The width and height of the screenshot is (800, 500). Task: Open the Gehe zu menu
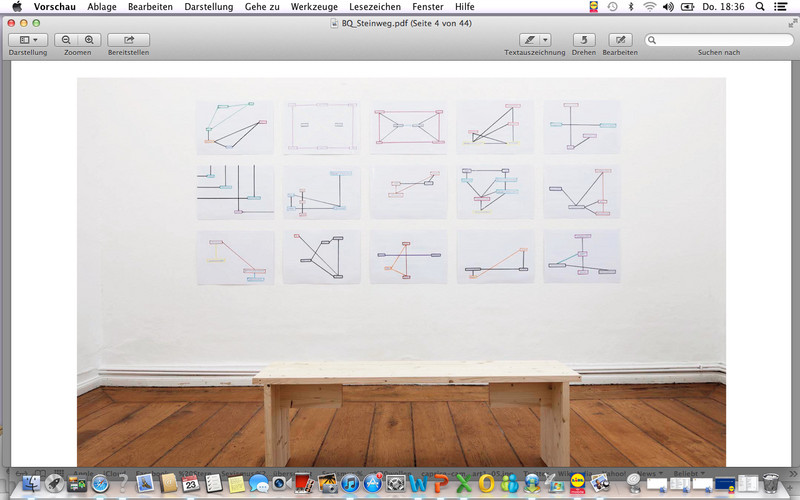(x=260, y=7)
